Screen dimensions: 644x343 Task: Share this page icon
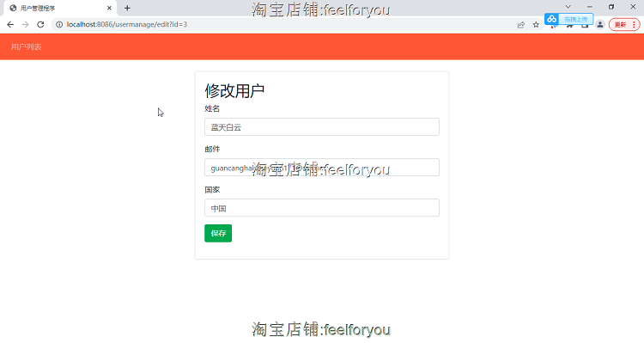[521, 25]
